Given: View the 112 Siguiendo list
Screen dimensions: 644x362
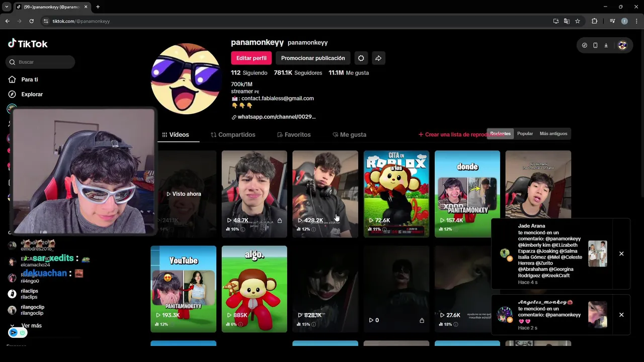Looking at the screenshot, I should pos(249,73).
